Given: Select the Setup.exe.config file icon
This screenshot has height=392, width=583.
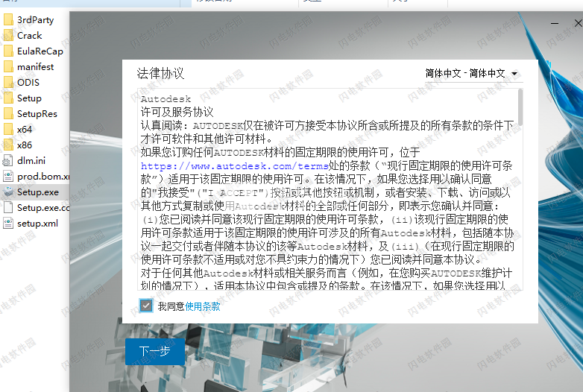Looking at the screenshot, I should click(x=7, y=207).
